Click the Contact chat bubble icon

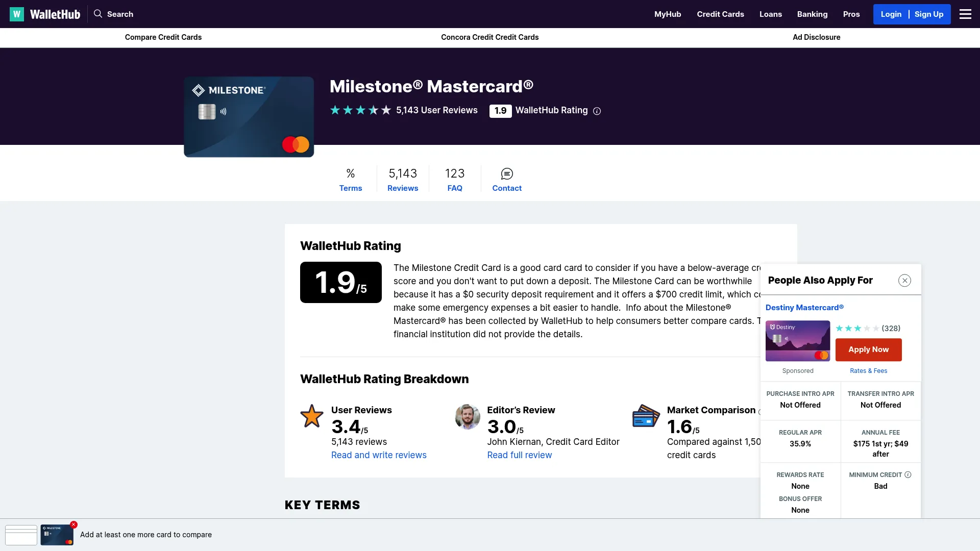coord(507,174)
